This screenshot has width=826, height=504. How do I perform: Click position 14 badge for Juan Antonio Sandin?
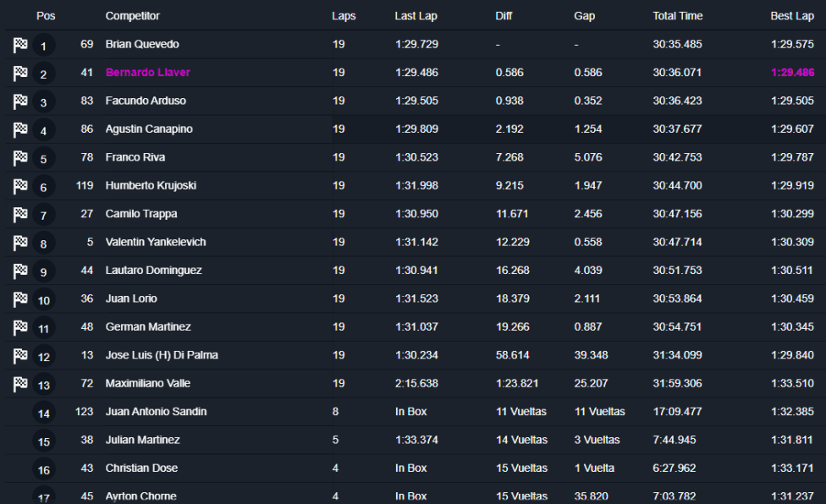click(44, 414)
